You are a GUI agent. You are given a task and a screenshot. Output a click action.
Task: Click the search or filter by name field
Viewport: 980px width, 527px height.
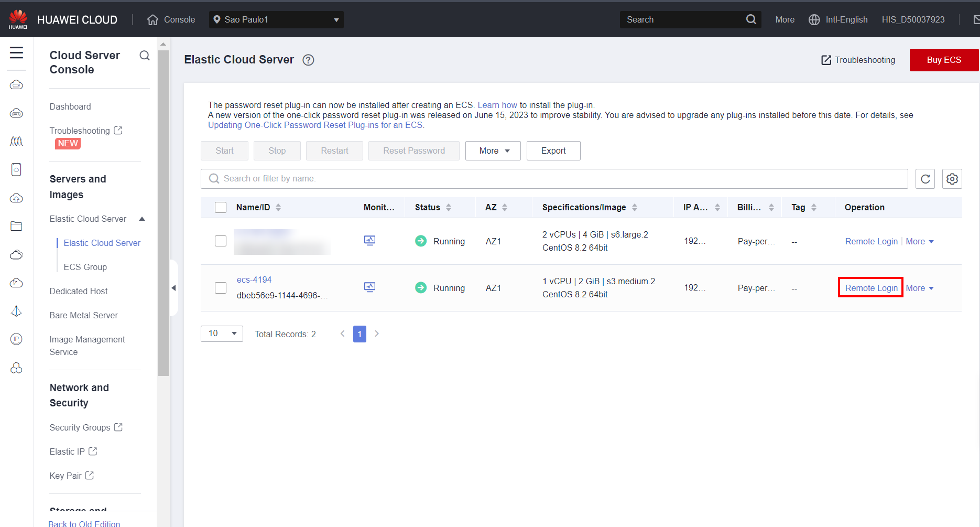[554, 179]
